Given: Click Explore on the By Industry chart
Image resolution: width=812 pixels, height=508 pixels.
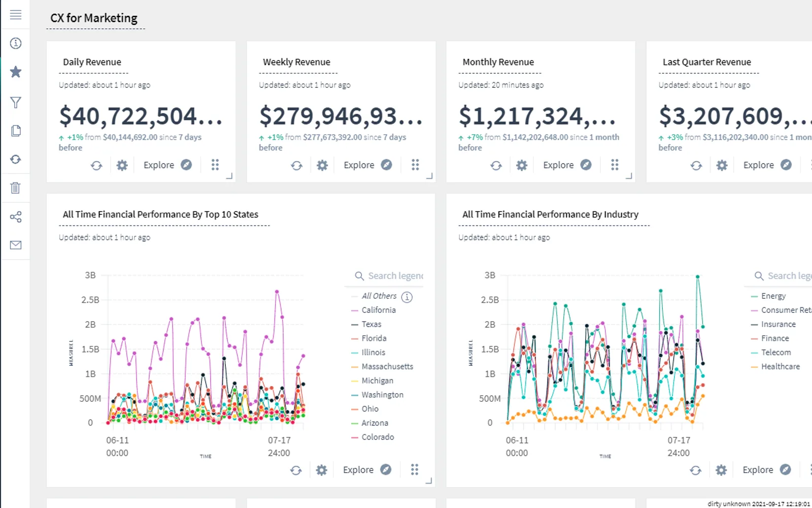Looking at the screenshot, I should (767, 470).
